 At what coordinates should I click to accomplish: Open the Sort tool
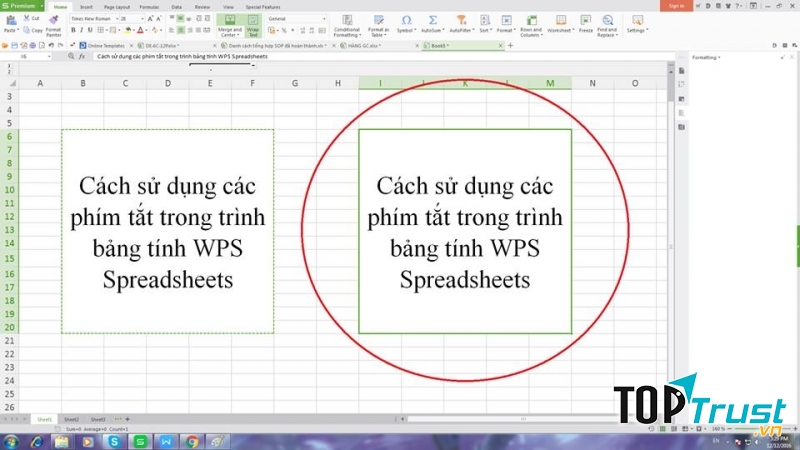[485, 24]
